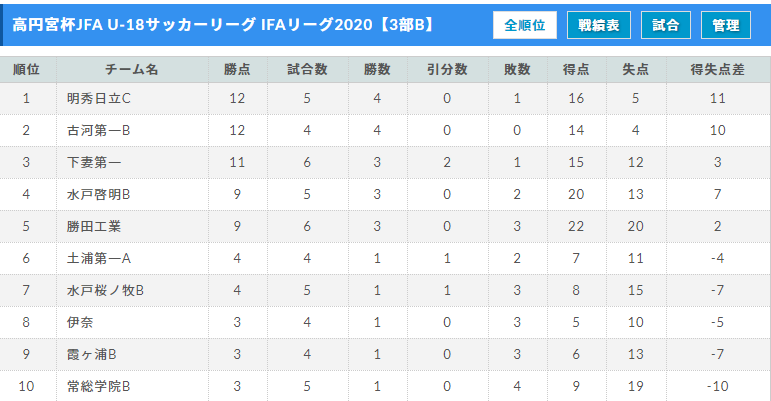The height and width of the screenshot is (401, 771).
Task: Select team 土浦第一A
Action: (98, 258)
